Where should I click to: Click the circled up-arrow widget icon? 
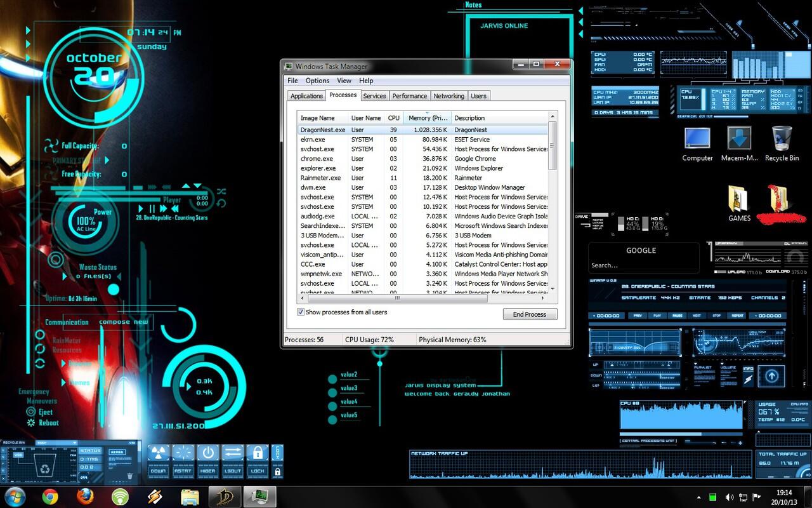pyautogui.click(x=771, y=376)
